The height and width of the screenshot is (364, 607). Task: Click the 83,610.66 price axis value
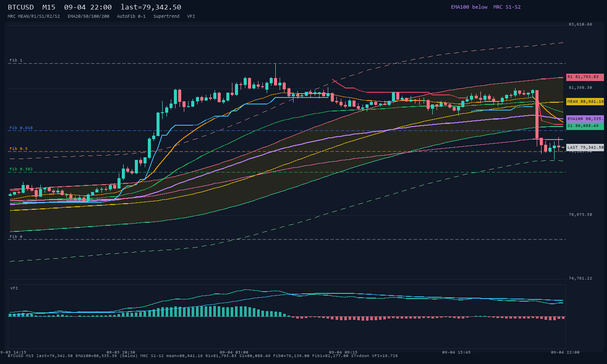[580, 24]
